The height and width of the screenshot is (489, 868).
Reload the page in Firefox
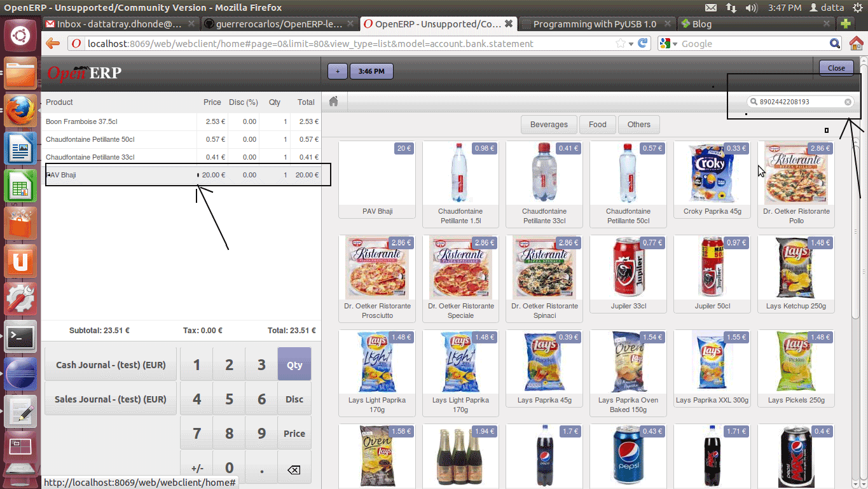644,44
